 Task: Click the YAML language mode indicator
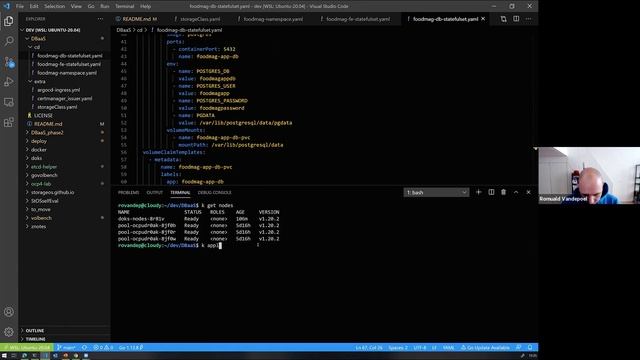point(448,348)
